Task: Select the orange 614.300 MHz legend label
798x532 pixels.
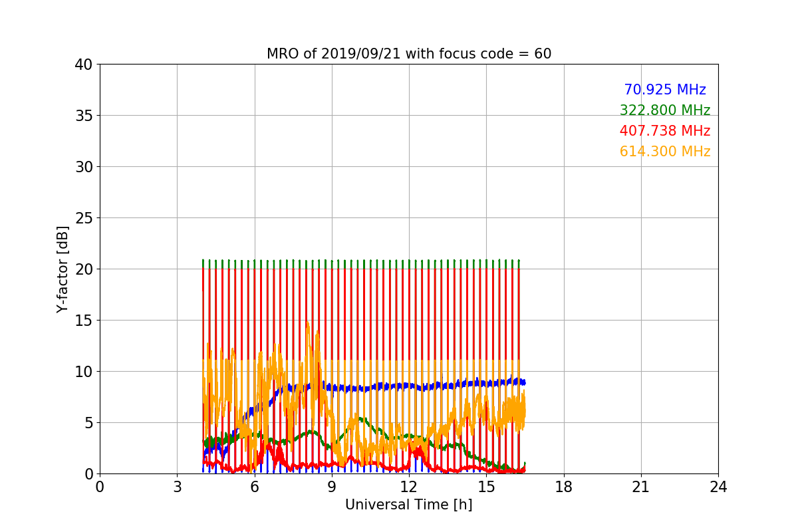Action: 665,152
